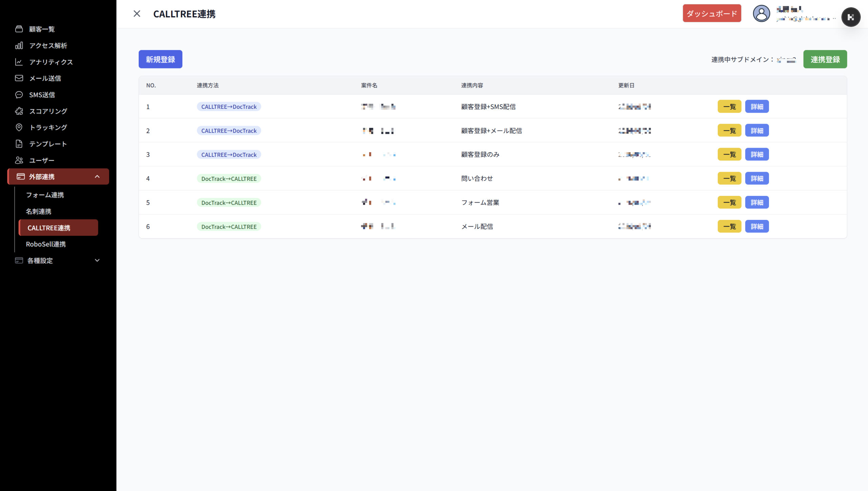Image resolution: width=868 pixels, height=491 pixels.
Task: Click the ユーザー people icon
Action: pos(19,160)
